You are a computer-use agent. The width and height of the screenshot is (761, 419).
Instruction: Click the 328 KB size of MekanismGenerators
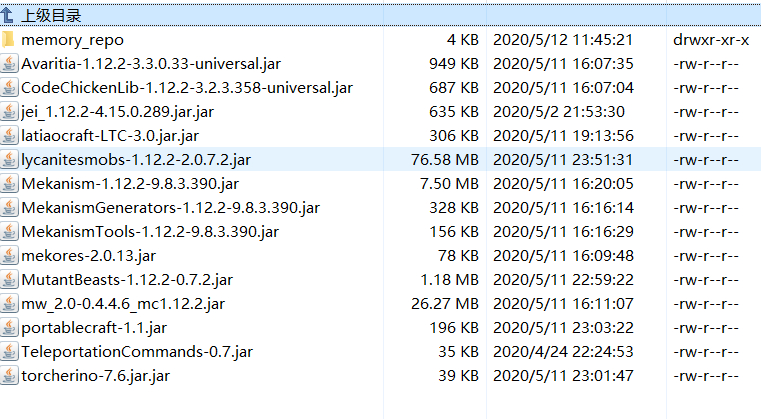tap(454, 208)
